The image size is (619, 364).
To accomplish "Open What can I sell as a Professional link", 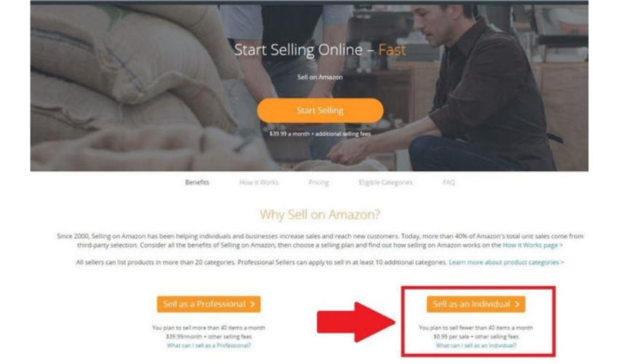I will click(x=208, y=346).
